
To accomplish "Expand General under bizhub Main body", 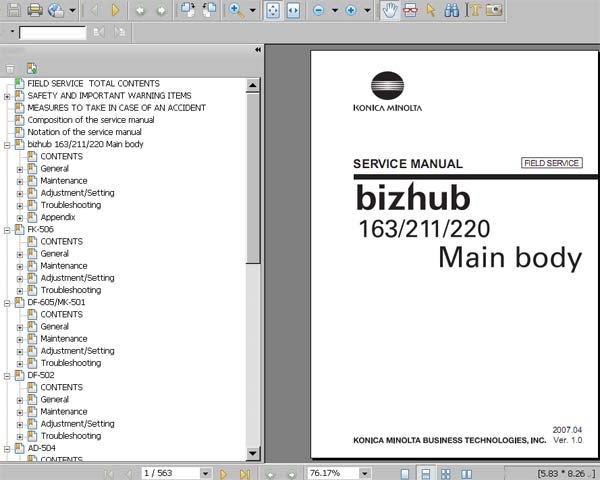I will click(20, 170).
